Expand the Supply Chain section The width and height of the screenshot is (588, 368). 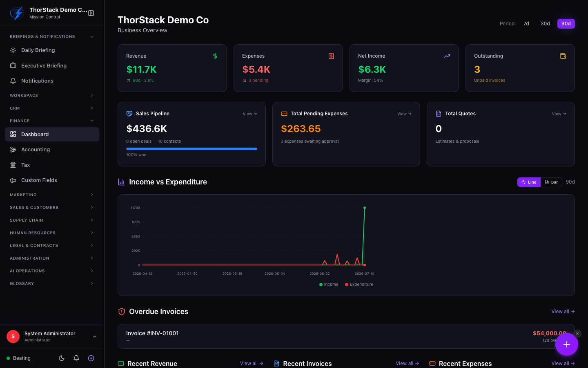[52, 220]
